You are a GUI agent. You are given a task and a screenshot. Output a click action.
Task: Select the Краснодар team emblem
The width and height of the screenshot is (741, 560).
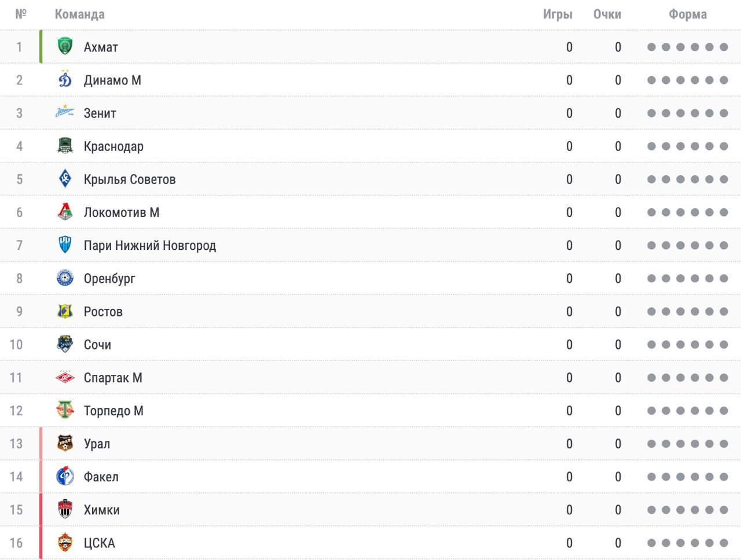click(65, 146)
